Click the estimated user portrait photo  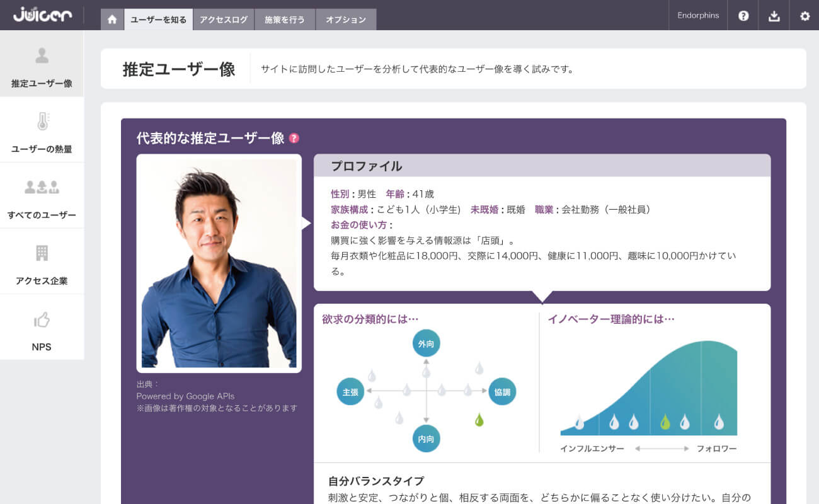[219, 263]
